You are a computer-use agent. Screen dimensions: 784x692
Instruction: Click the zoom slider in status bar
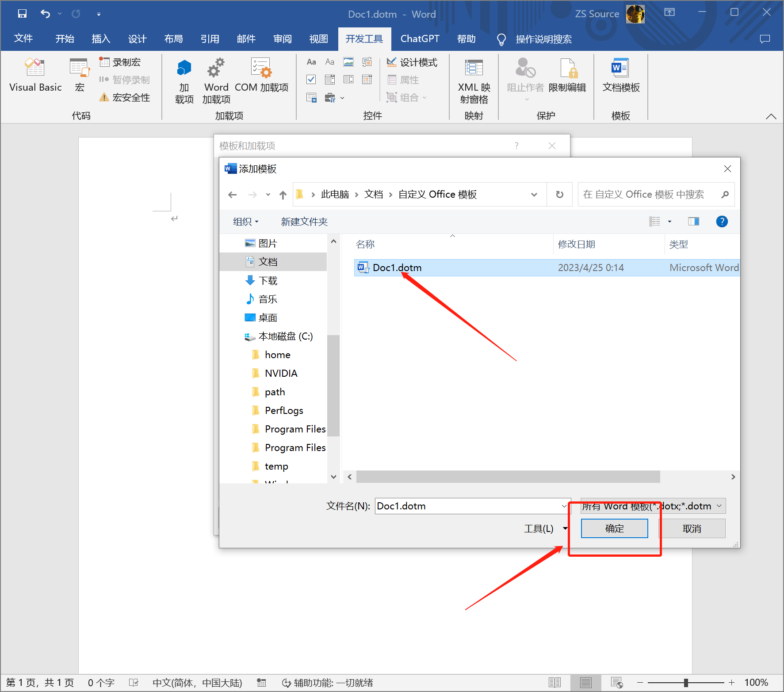[686, 683]
